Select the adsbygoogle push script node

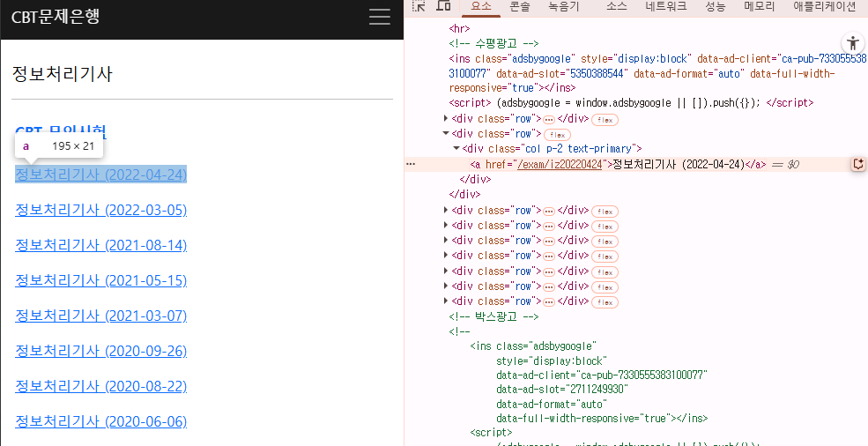click(631, 103)
